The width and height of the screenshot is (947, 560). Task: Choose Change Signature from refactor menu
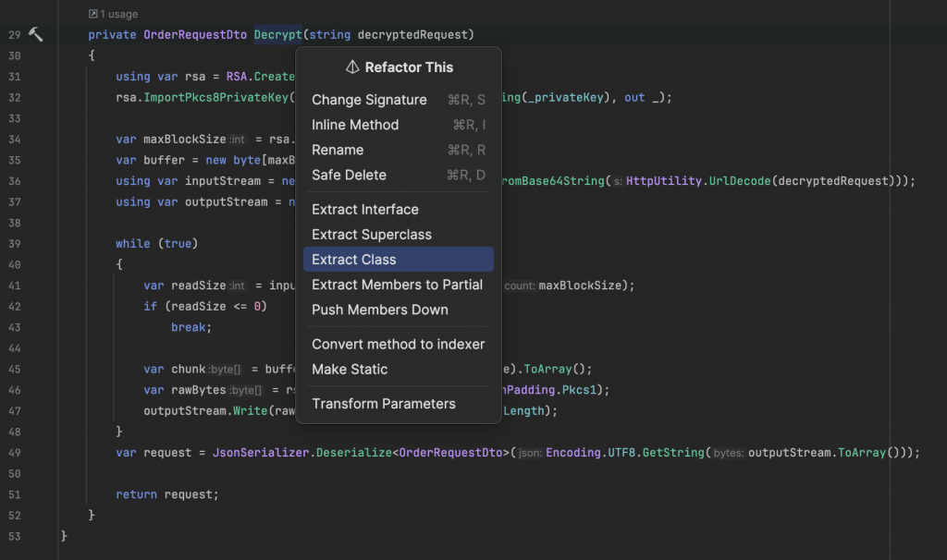point(369,100)
